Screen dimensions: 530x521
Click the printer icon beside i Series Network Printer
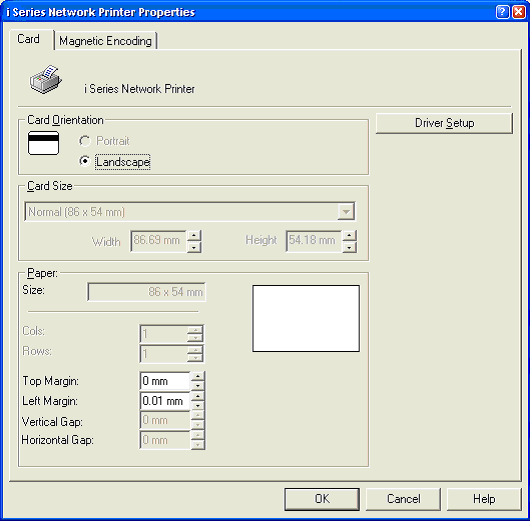[x=46, y=79]
